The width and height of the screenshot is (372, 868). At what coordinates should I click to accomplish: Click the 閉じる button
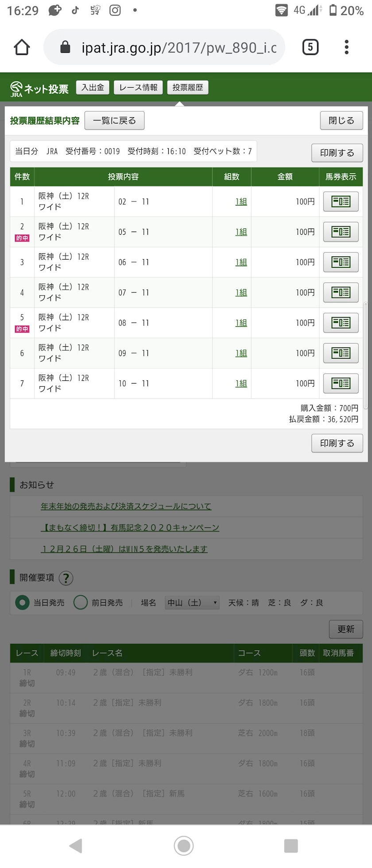(x=341, y=120)
